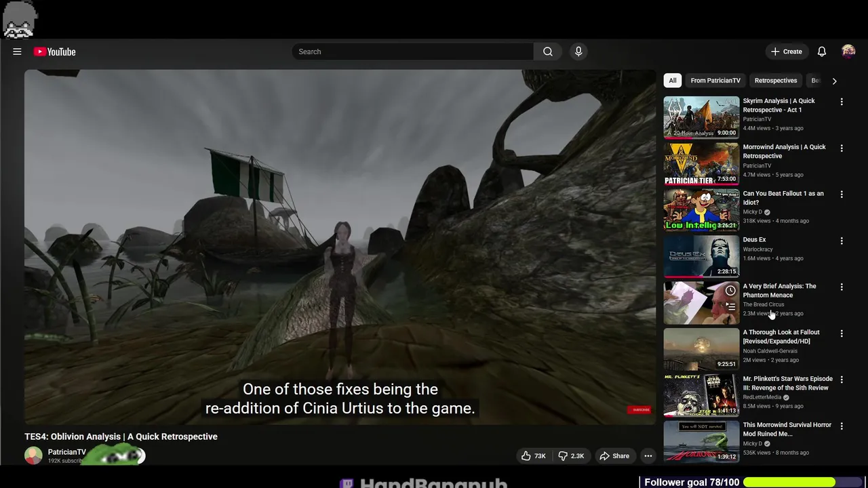Open options for Morrowind Analysis video
Screen dimensions: 868x488
point(842,148)
